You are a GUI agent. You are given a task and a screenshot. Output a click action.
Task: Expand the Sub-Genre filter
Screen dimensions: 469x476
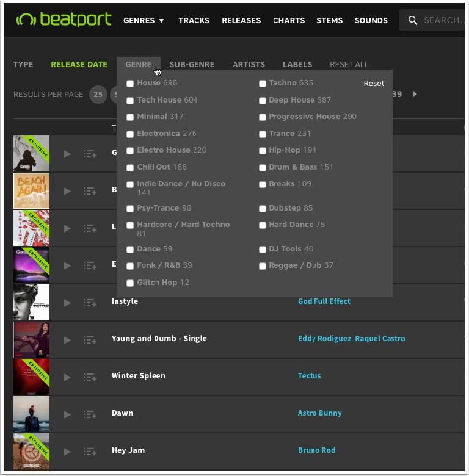coord(192,64)
